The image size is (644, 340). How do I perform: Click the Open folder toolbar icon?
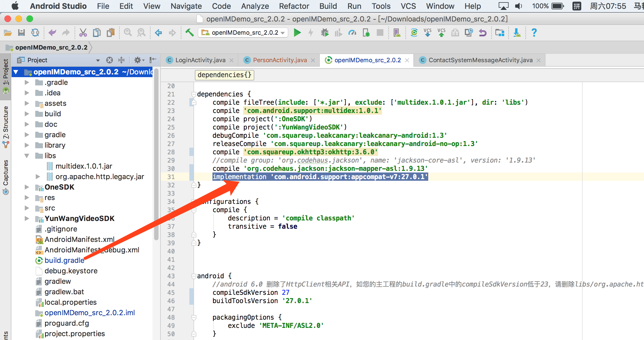tap(8, 33)
